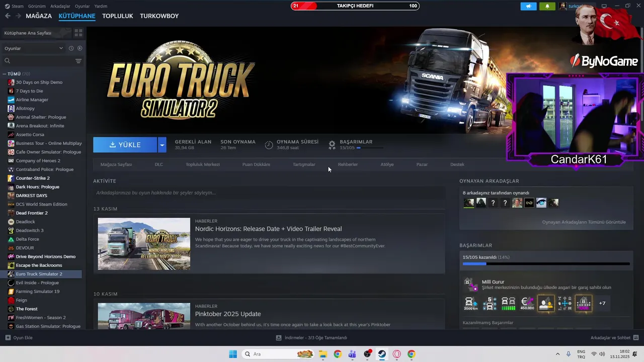This screenshot has height=362, width=644.
Task: Collapse the TÜMÜ games list
Action: tap(5, 74)
